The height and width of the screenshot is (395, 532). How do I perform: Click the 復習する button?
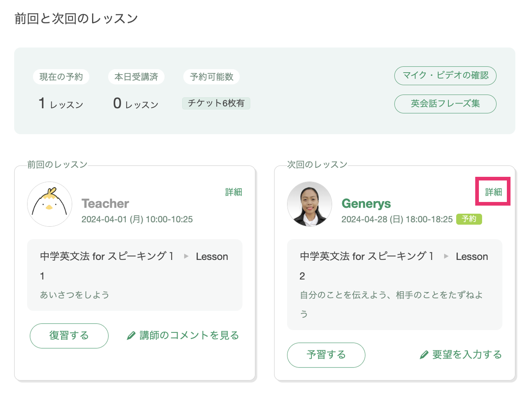tap(69, 336)
